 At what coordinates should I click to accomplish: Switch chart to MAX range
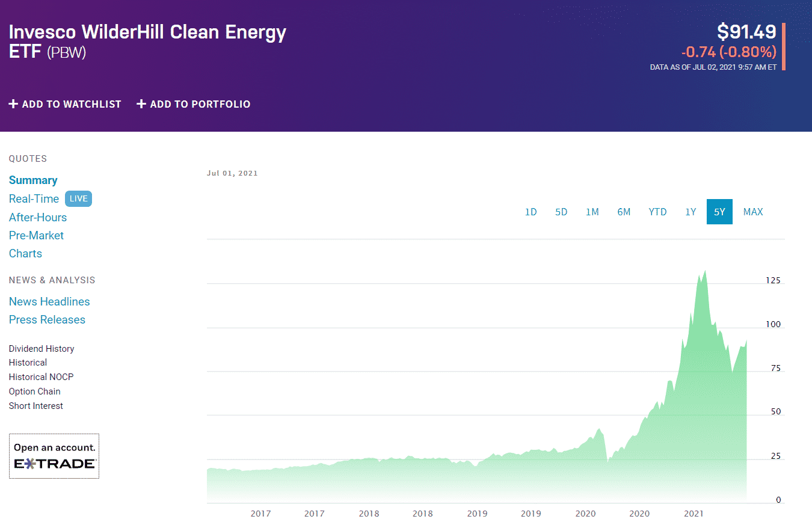click(x=753, y=212)
